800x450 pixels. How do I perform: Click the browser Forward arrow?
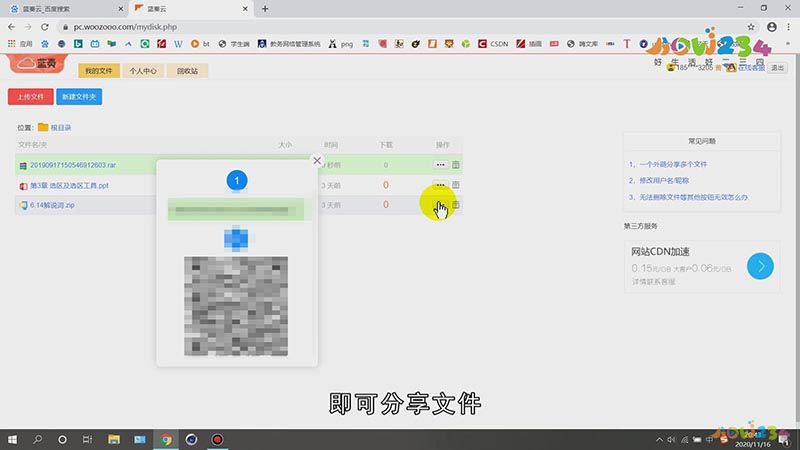(28, 27)
